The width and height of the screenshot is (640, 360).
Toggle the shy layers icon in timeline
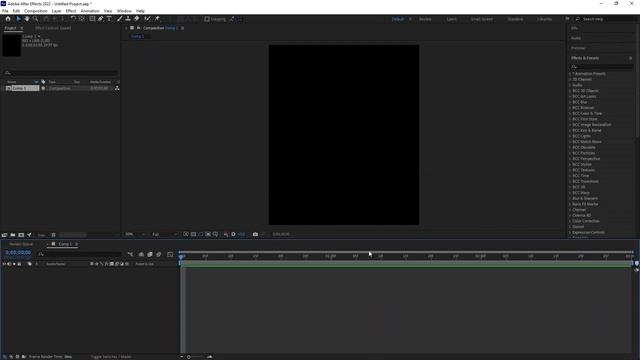pos(141,254)
